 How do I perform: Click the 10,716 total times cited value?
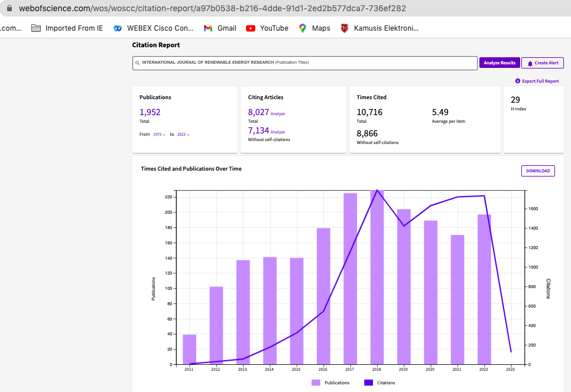click(369, 112)
